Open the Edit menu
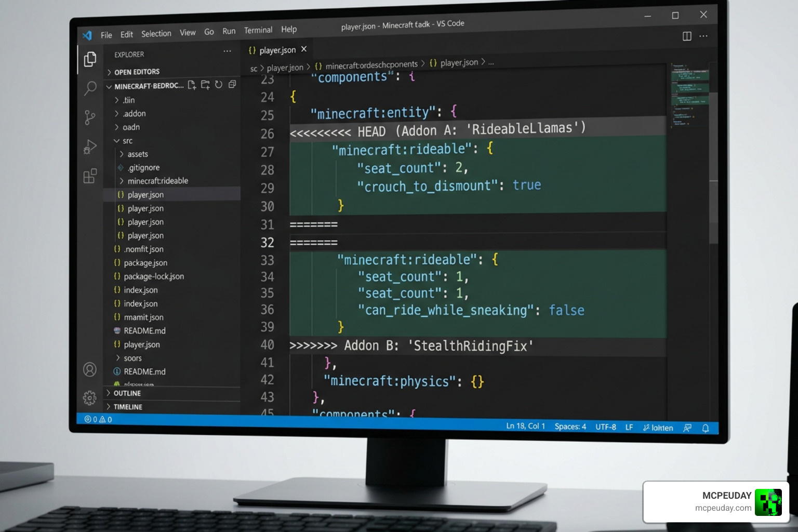798x532 pixels. pyautogui.click(x=126, y=34)
